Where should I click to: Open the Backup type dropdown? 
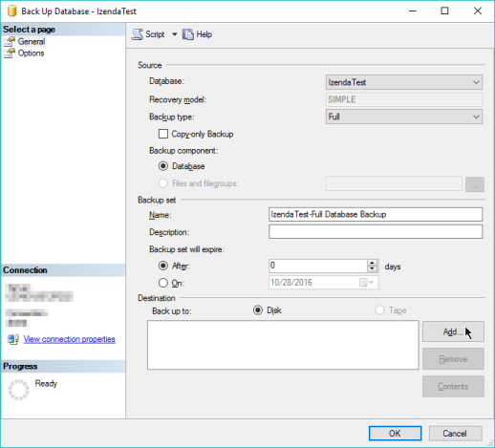pyautogui.click(x=404, y=117)
